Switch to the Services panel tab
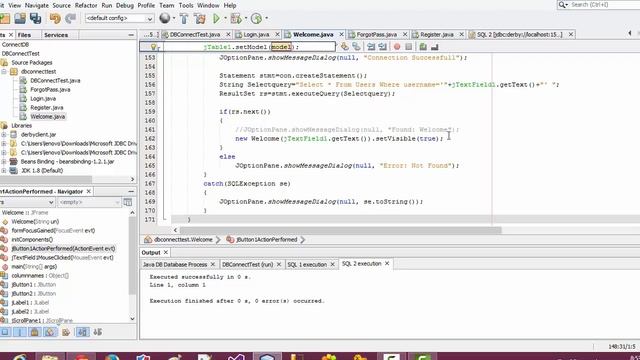 [56, 35]
